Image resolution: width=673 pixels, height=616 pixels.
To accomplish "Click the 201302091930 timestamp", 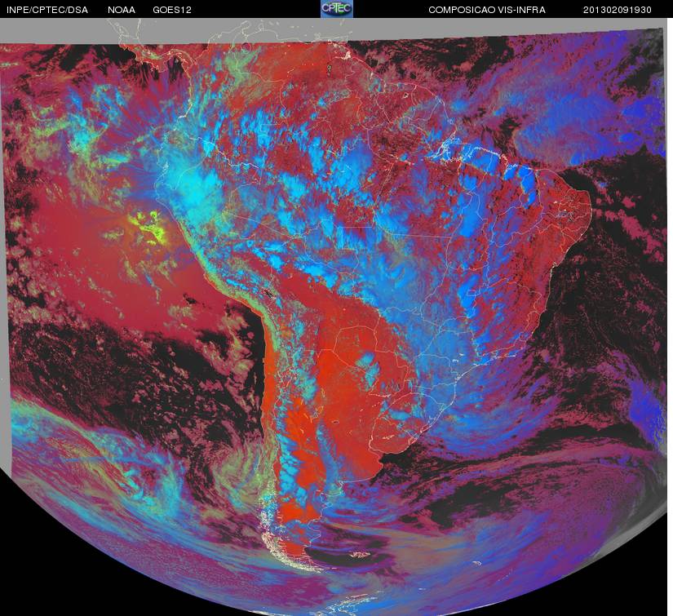I will click(x=618, y=10).
